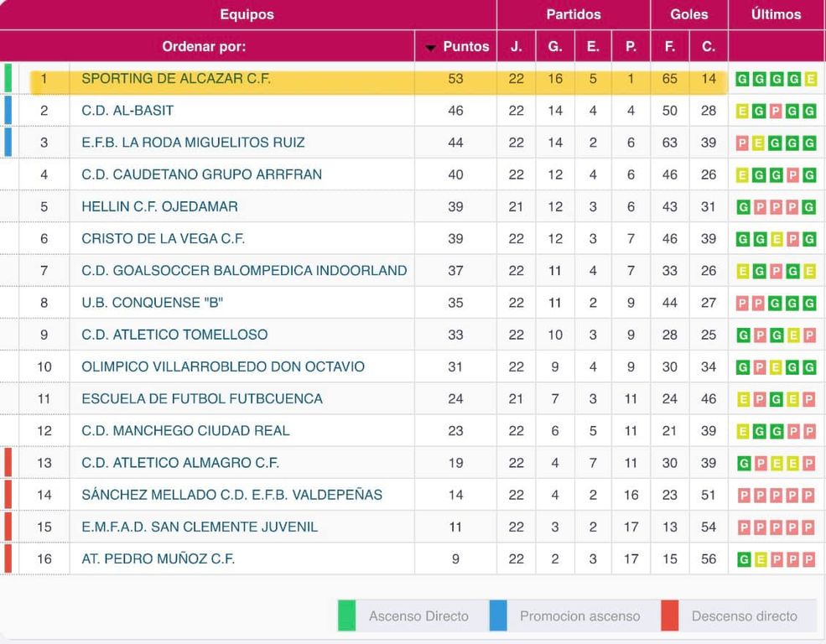The image size is (826, 644).
Task: Click Sporting de Alcazar's last draw result icon
Action: point(810,80)
